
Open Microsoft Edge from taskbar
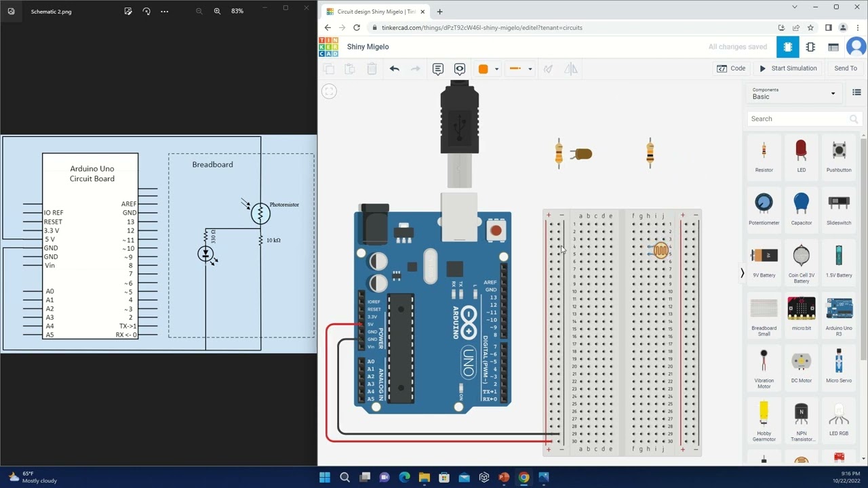coord(405,477)
